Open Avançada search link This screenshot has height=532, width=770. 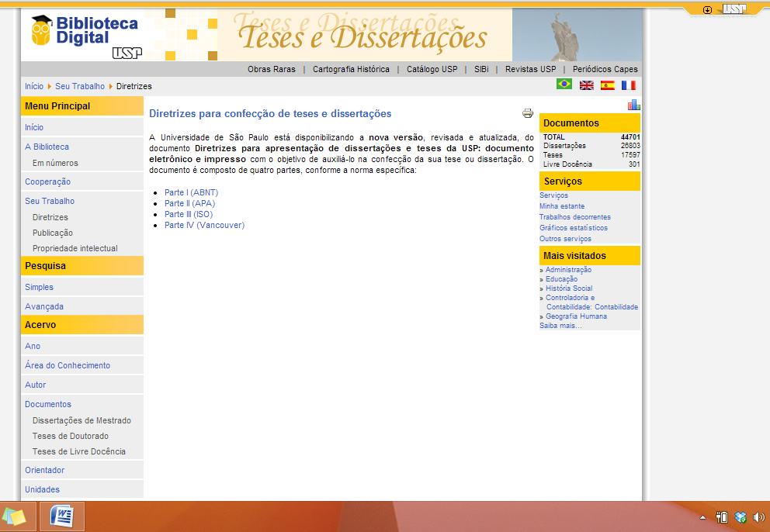[x=43, y=306]
